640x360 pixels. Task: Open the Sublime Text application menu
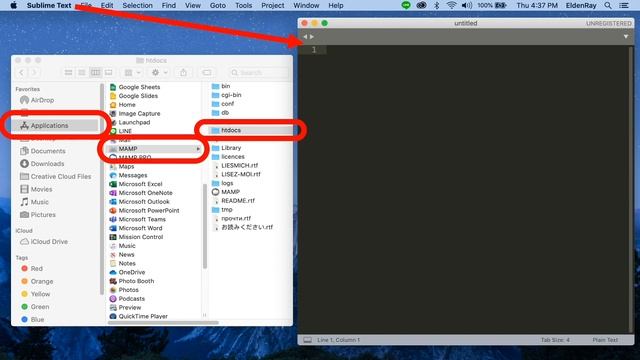point(49,5)
